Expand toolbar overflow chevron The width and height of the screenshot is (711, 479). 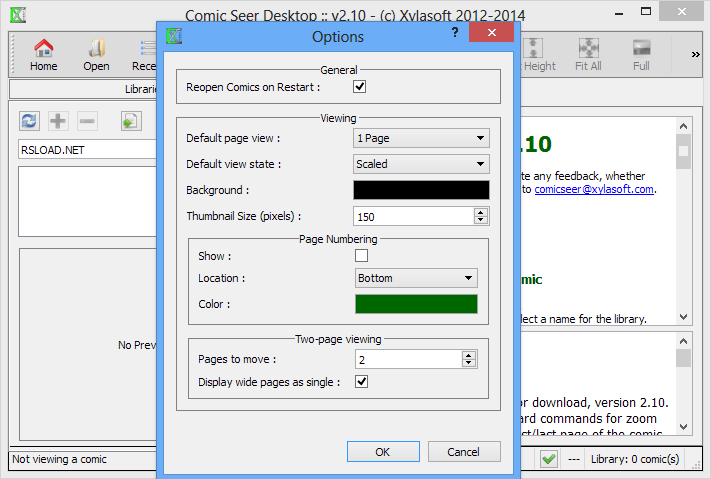[x=695, y=54]
